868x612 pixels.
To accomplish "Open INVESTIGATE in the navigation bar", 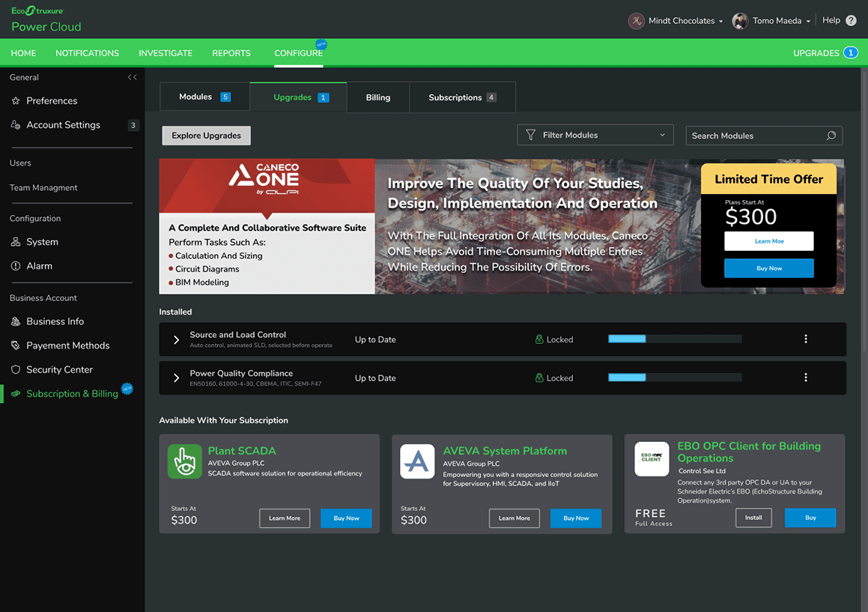I will pos(166,53).
